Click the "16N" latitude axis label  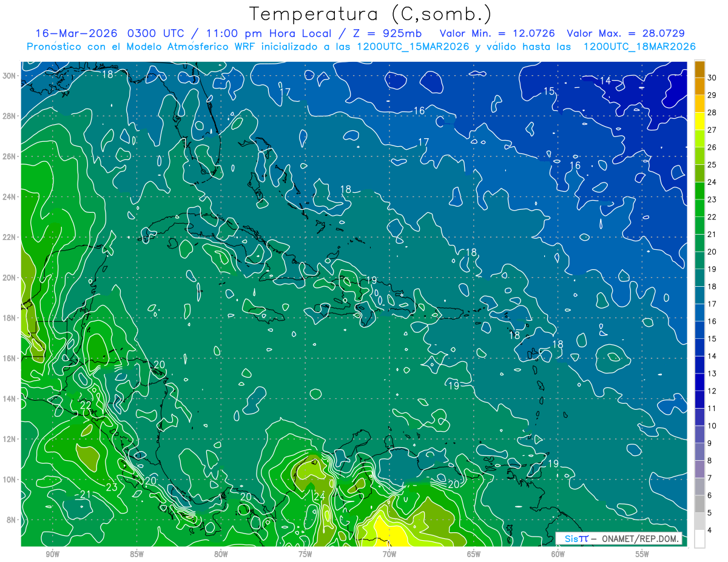pos(10,358)
